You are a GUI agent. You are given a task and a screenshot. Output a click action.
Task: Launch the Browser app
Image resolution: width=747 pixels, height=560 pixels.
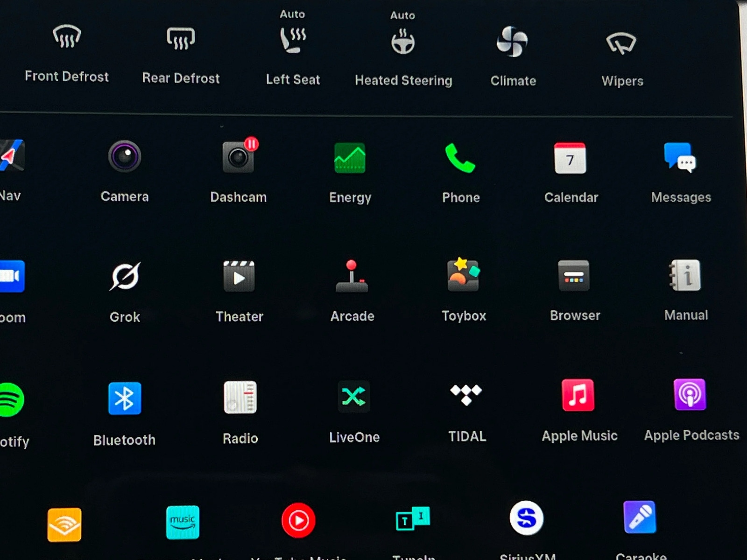574,275
